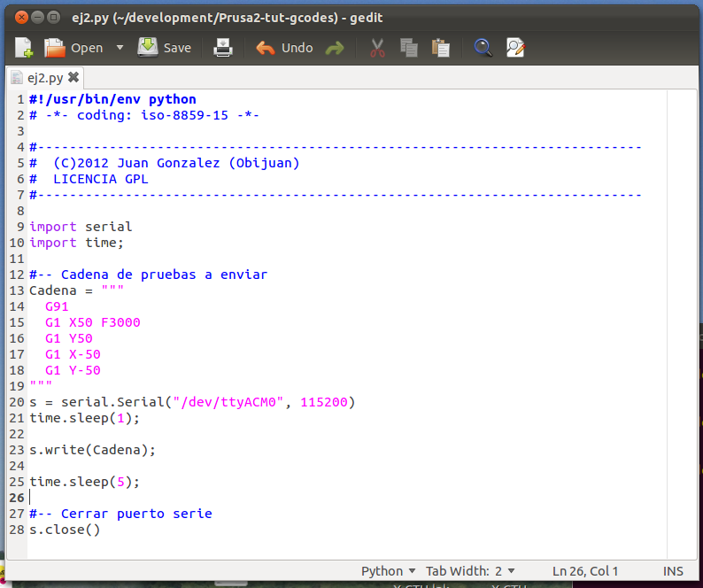Click the Open file button
Image resolution: width=703 pixels, height=588 pixels.
tap(74, 48)
